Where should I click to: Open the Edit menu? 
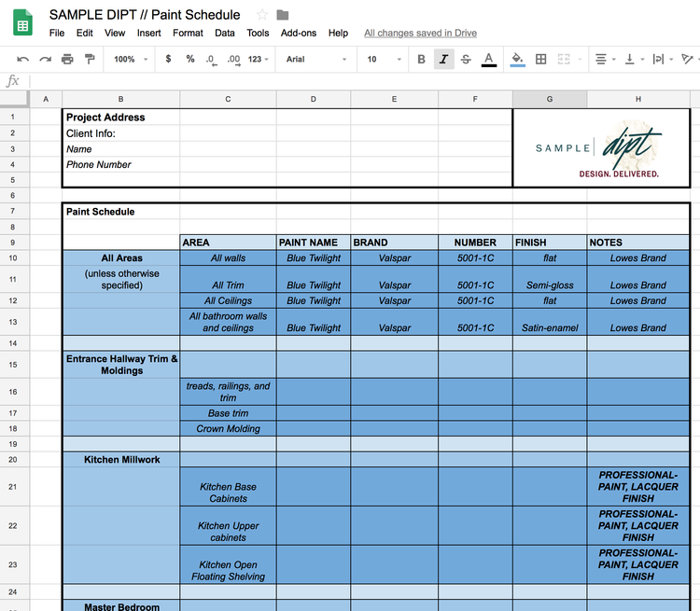tap(84, 33)
